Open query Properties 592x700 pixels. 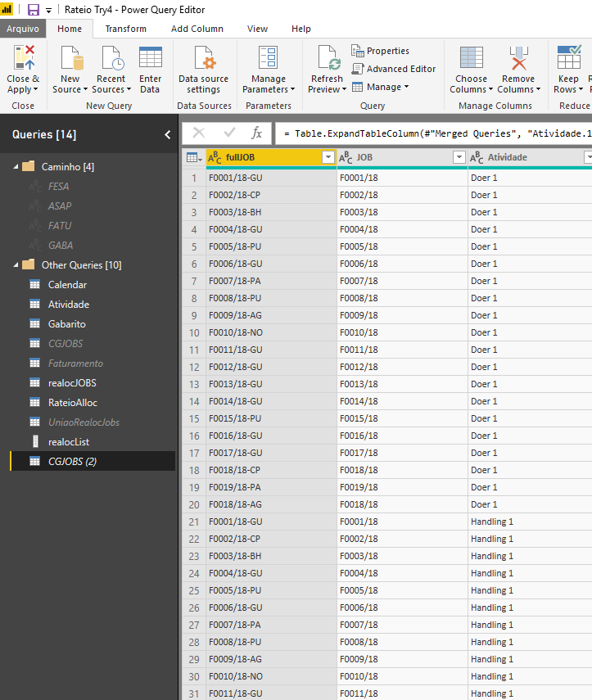pyautogui.click(x=380, y=51)
